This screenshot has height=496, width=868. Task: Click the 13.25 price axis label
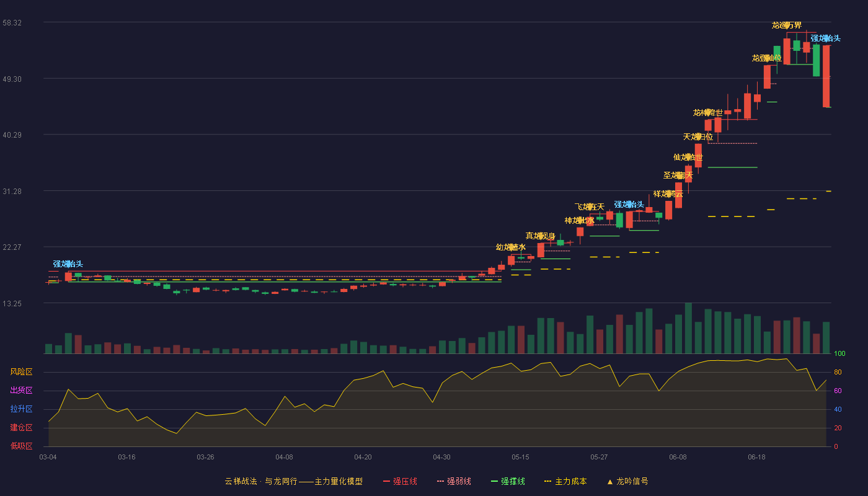point(12,303)
